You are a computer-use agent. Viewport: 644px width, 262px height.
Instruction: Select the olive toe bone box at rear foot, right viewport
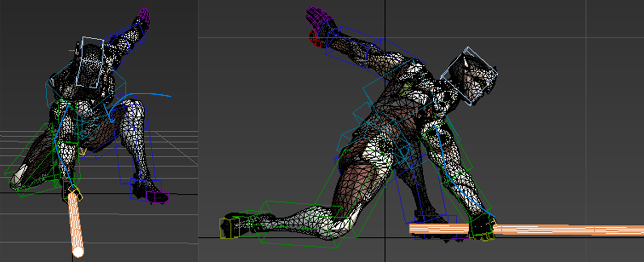click(x=229, y=228)
